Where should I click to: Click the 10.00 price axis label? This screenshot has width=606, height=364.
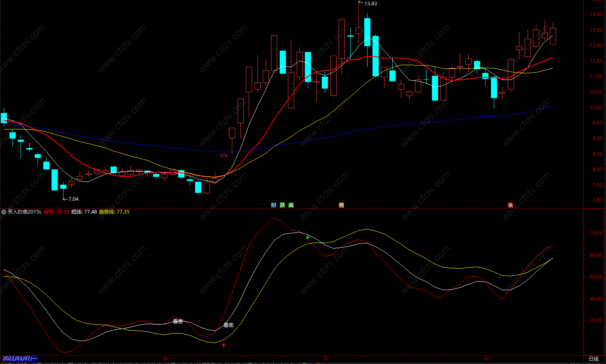(596, 108)
